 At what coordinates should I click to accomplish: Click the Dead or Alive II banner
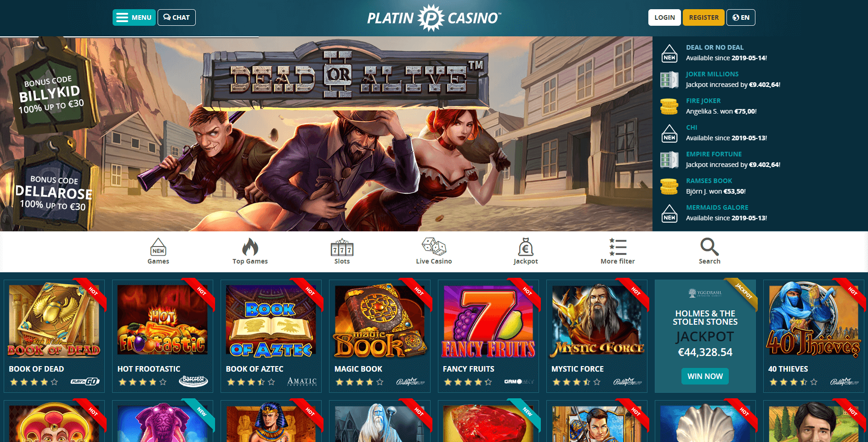click(326, 134)
